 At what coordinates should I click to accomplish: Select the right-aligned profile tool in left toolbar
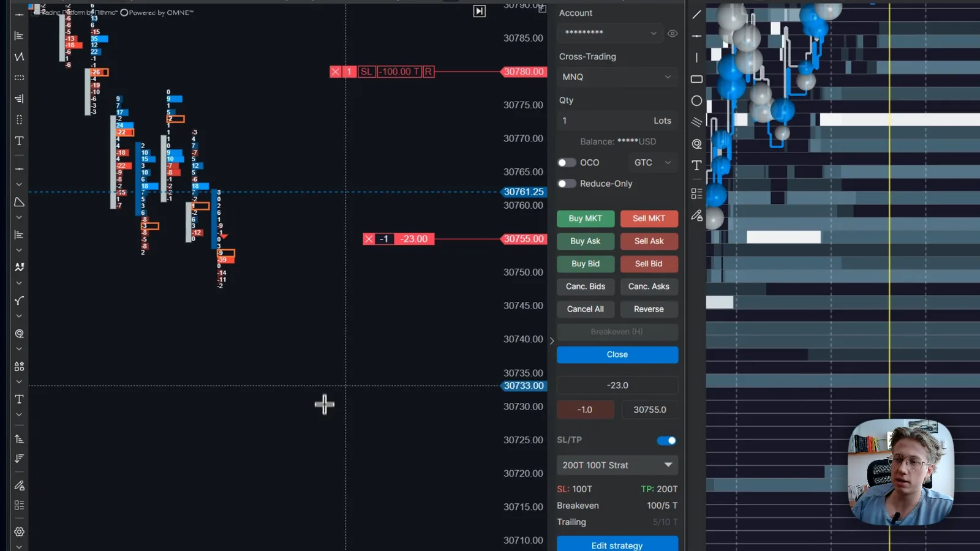(19, 99)
